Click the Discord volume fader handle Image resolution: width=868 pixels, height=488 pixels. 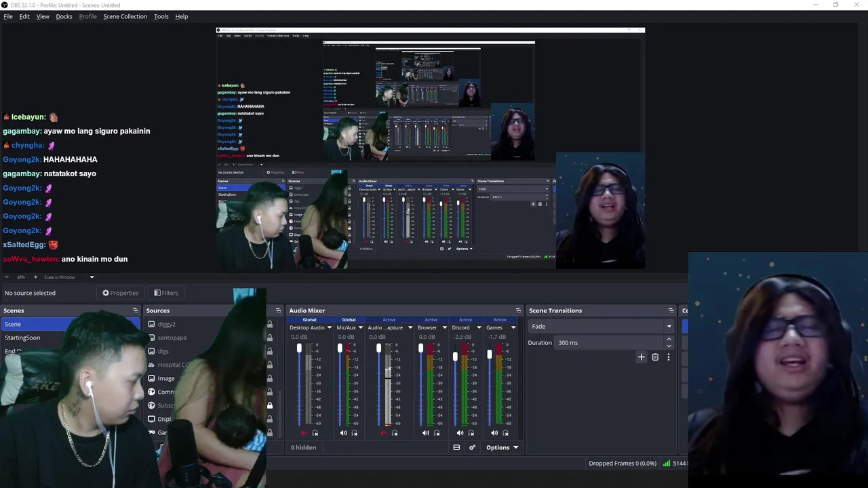pos(455,357)
